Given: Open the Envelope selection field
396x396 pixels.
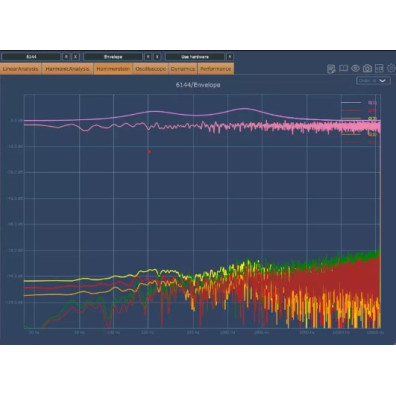Looking at the screenshot, I should (113, 57).
